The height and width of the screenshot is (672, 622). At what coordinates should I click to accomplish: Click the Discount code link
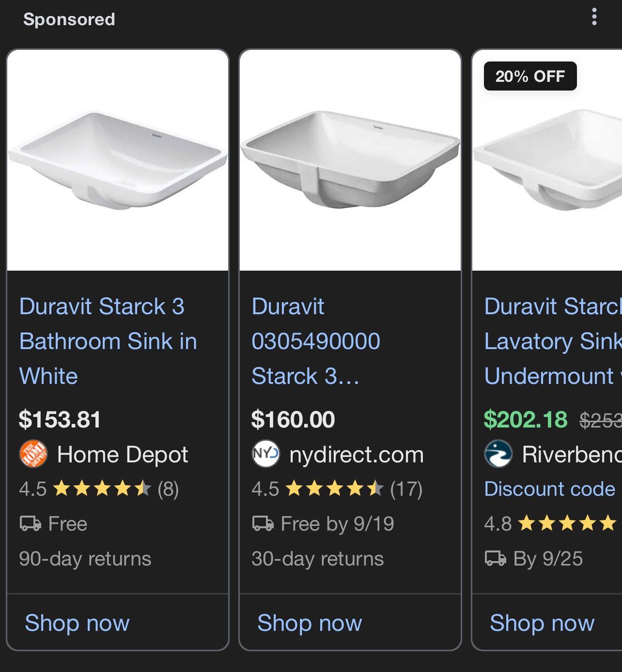coord(550,489)
